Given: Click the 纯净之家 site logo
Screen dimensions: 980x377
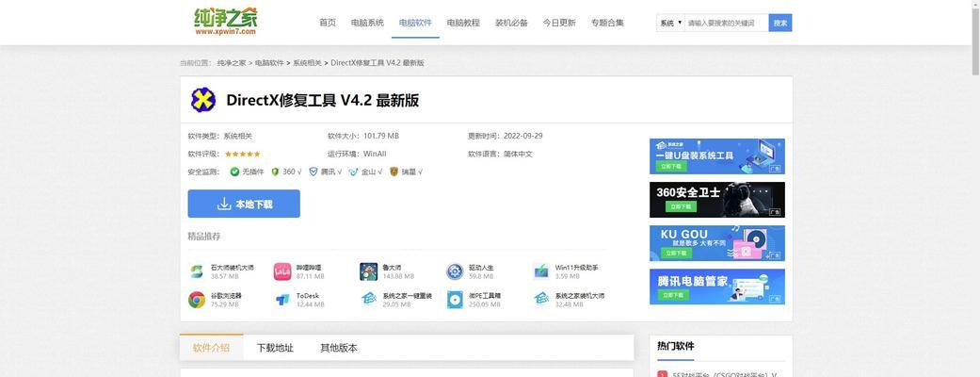Looking at the screenshot, I should point(225,21).
